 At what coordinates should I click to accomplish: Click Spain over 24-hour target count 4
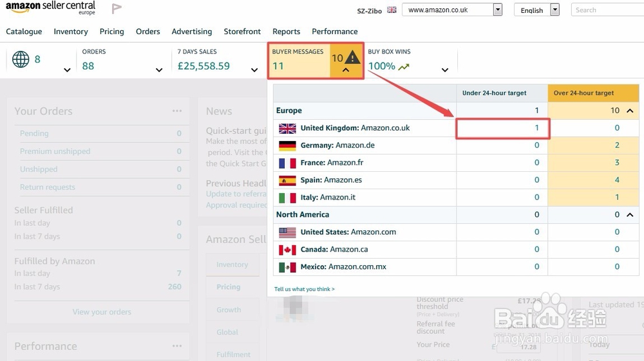point(617,180)
